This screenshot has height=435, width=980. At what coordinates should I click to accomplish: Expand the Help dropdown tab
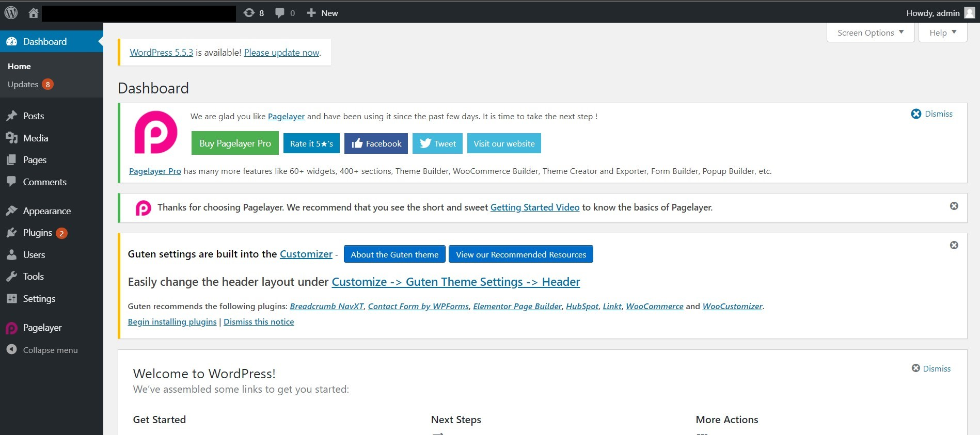point(943,33)
